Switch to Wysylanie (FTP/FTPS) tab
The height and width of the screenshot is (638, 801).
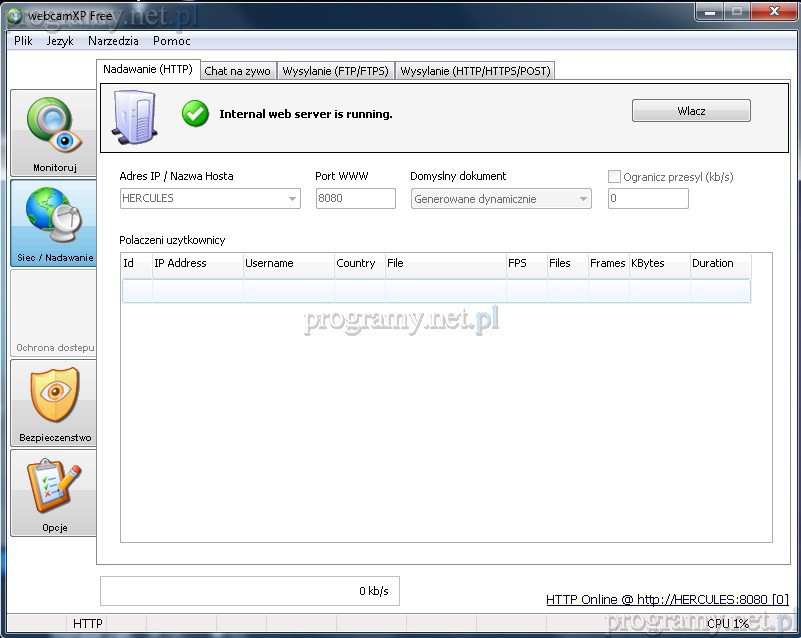click(336, 71)
